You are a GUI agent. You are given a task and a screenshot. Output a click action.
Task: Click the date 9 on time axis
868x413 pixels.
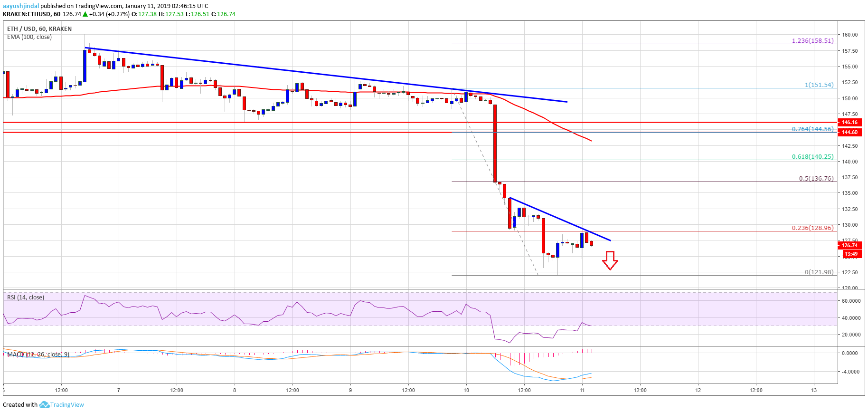pos(350,390)
